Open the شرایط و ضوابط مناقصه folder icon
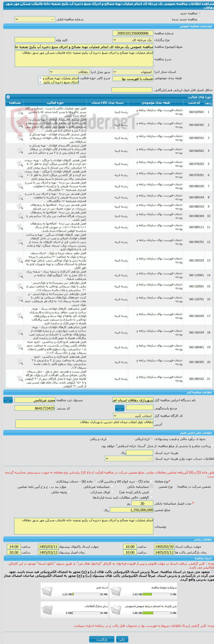The image size is (214, 644). click(x=116, y=591)
